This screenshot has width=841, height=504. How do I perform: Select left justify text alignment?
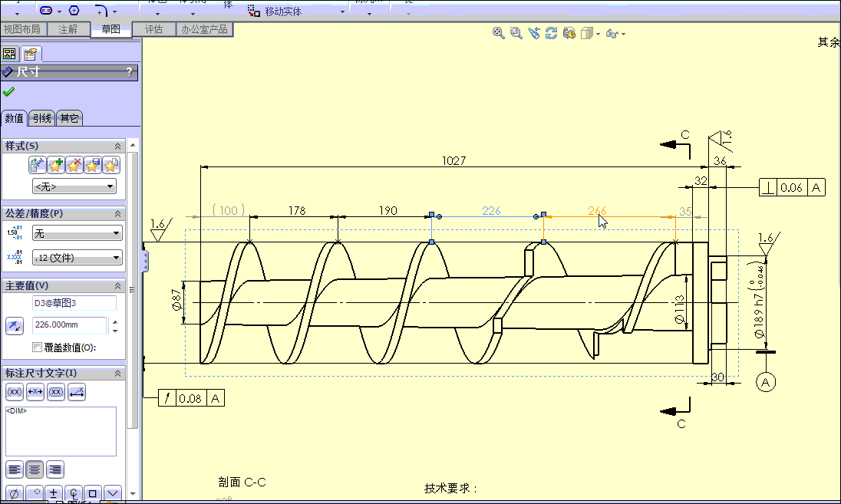(15, 469)
